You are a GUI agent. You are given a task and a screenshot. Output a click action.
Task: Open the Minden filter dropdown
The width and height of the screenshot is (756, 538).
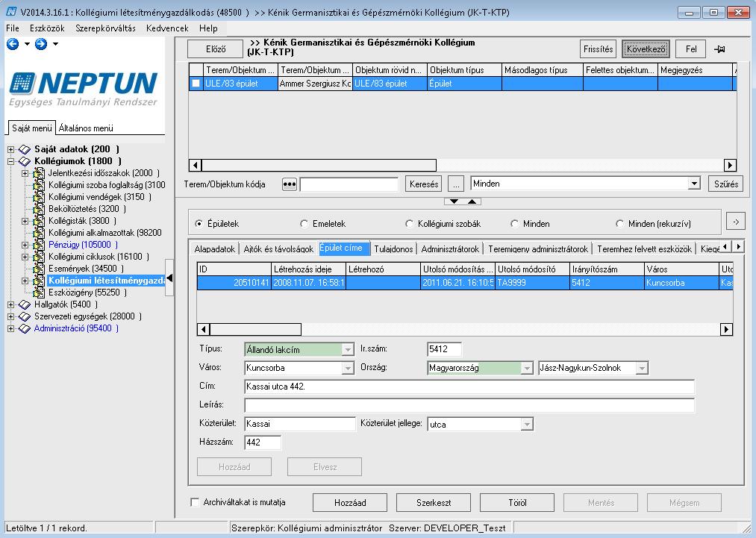pos(694,184)
